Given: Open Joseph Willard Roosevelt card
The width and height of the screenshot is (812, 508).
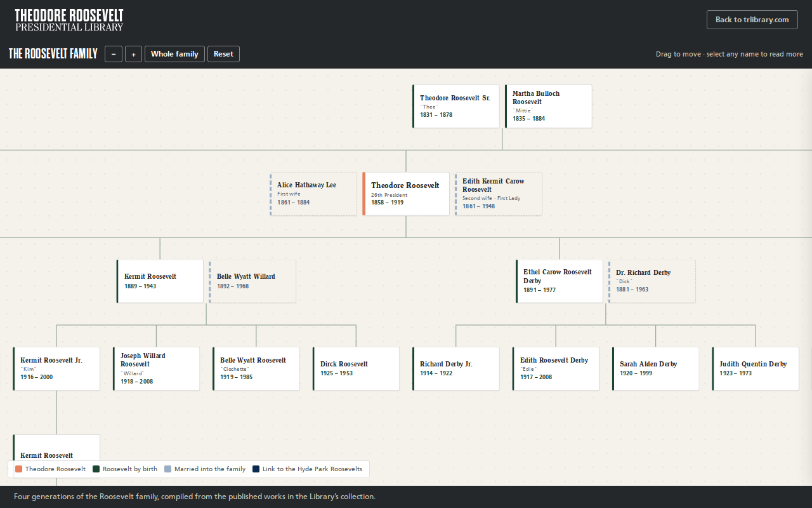Looking at the screenshot, I should coord(156,368).
